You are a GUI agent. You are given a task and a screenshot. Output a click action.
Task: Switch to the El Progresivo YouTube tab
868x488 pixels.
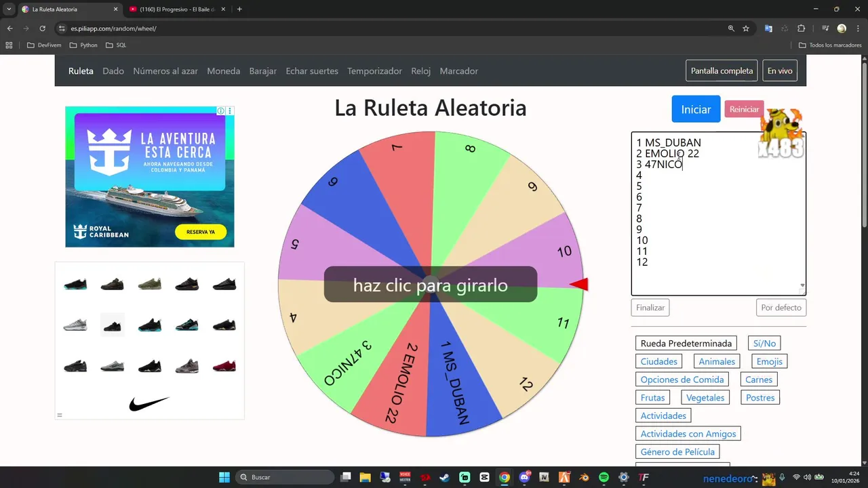click(176, 9)
